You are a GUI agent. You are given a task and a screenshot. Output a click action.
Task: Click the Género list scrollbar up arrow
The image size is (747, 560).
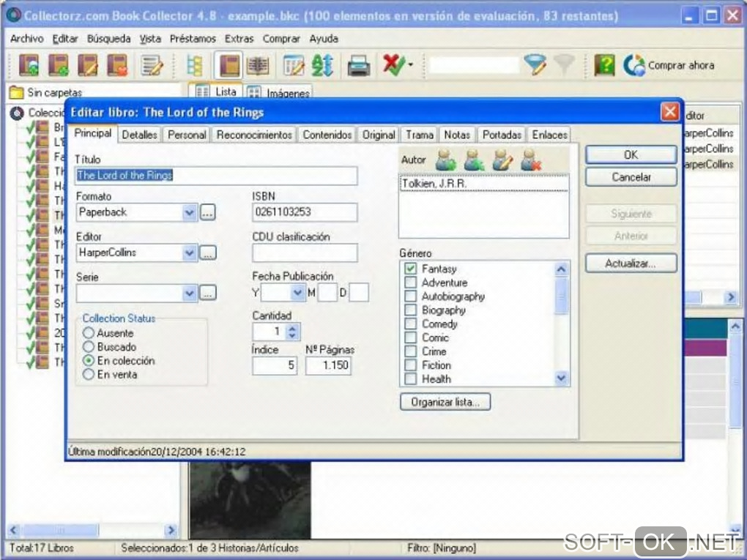(561, 269)
